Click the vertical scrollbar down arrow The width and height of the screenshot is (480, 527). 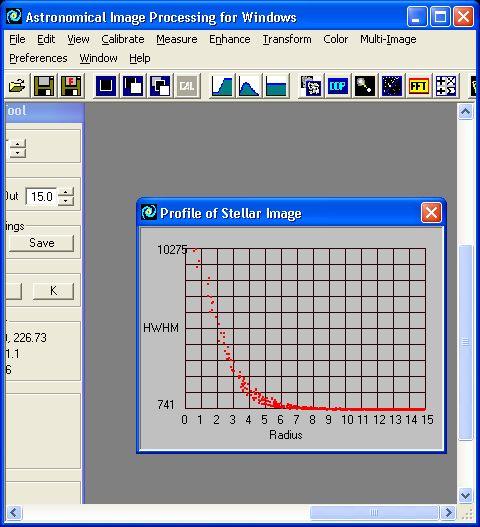click(466, 495)
